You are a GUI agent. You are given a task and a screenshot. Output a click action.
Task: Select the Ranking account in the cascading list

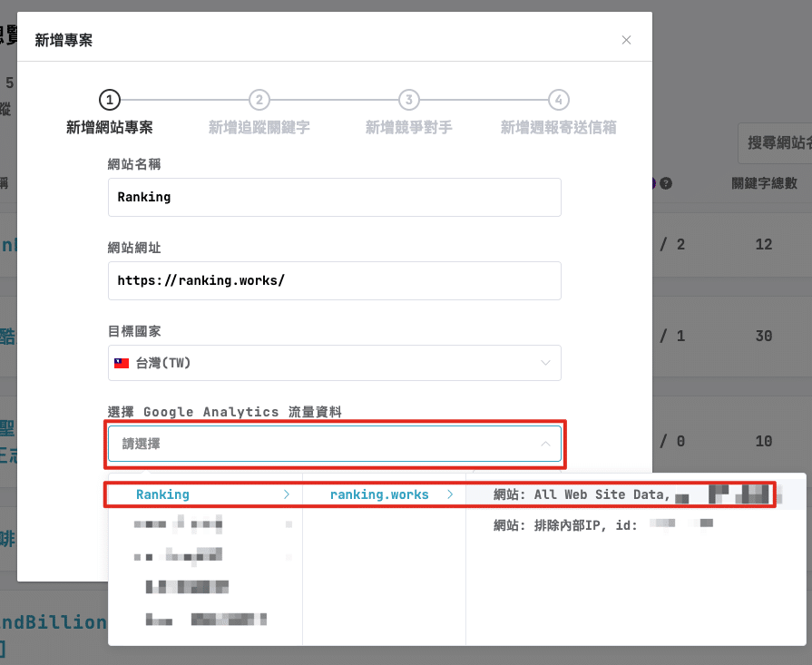click(163, 494)
